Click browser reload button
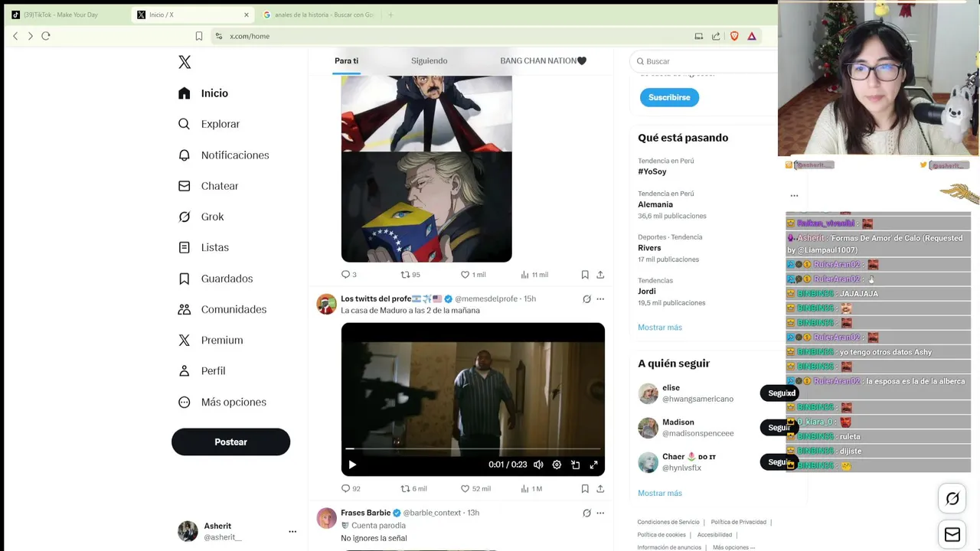980x551 pixels. point(46,36)
